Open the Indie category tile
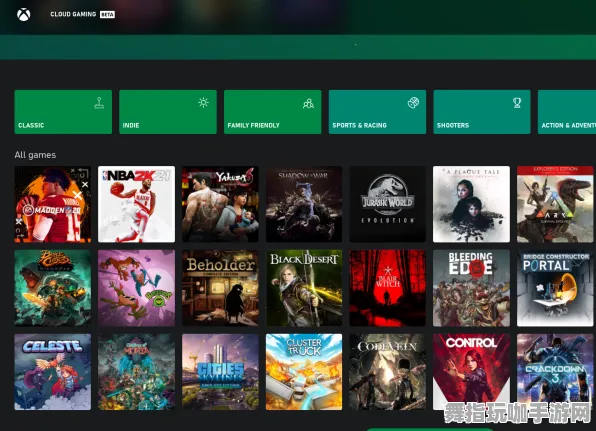Image resolution: width=596 pixels, height=431 pixels. pos(168,112)
